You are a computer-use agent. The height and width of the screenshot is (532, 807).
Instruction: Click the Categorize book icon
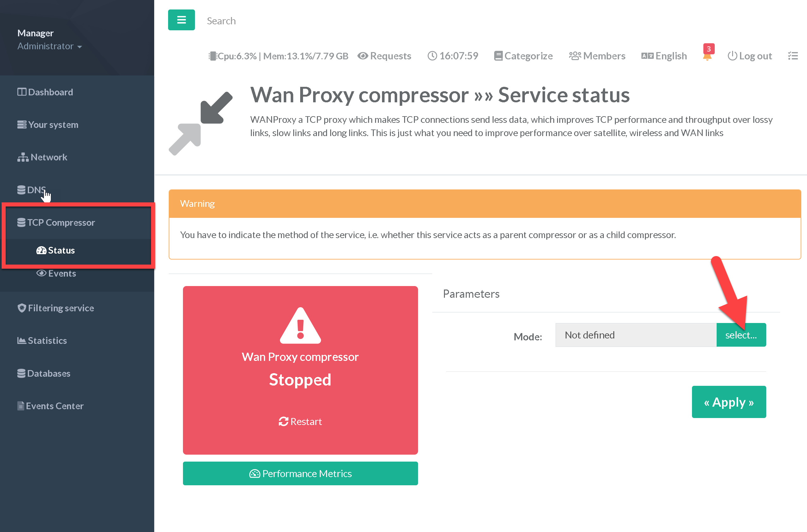tap(498, 56)
